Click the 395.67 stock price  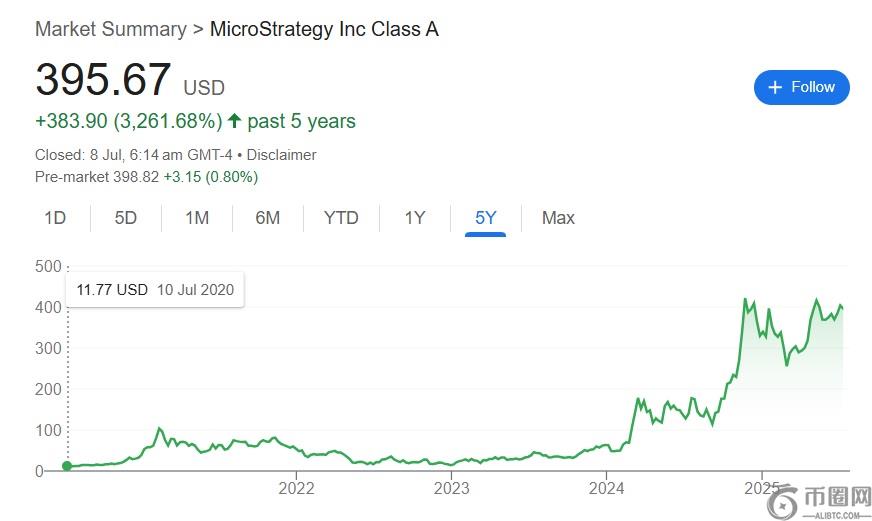click(103, 80)
